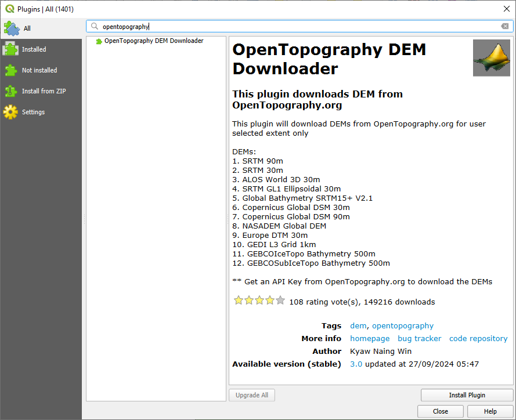This screenshot has width=516, height=420.
Task: Visit the code repository link
Action: click(x=478, y=338)
